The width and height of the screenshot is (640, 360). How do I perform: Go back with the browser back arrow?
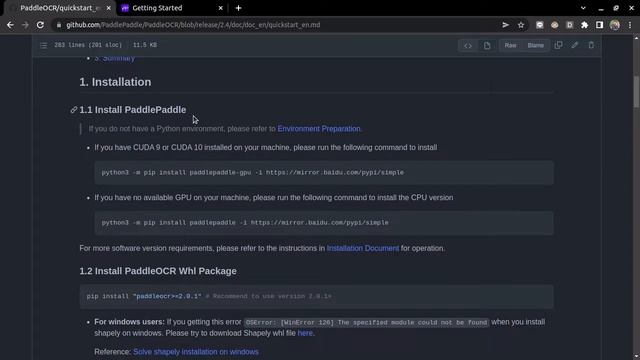(10, 25)
